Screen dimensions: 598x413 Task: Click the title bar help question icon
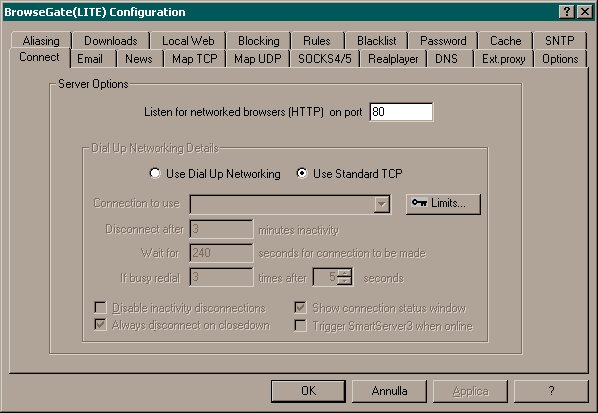567,12
